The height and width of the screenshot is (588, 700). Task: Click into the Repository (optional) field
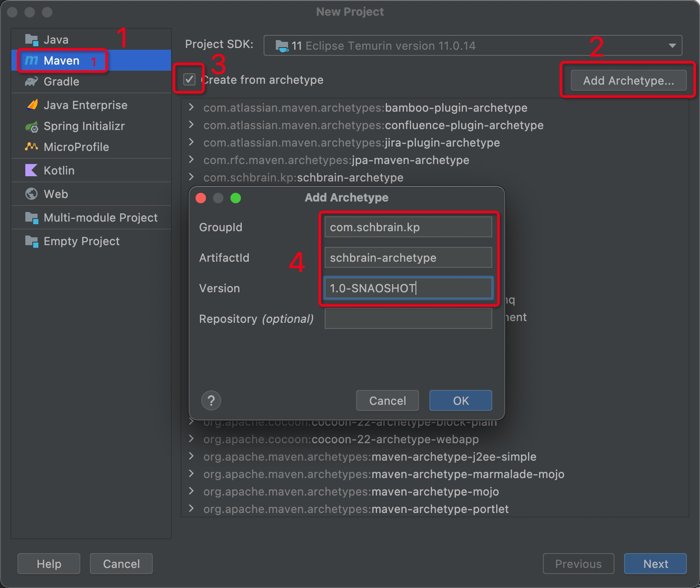pyautogui.click(x=408, y=319)
